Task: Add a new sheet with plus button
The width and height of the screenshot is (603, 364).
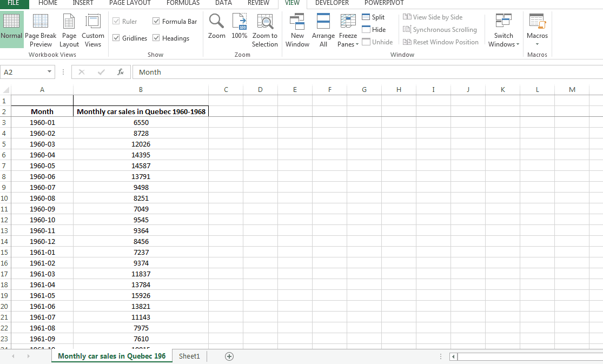Action: [229, 356]
